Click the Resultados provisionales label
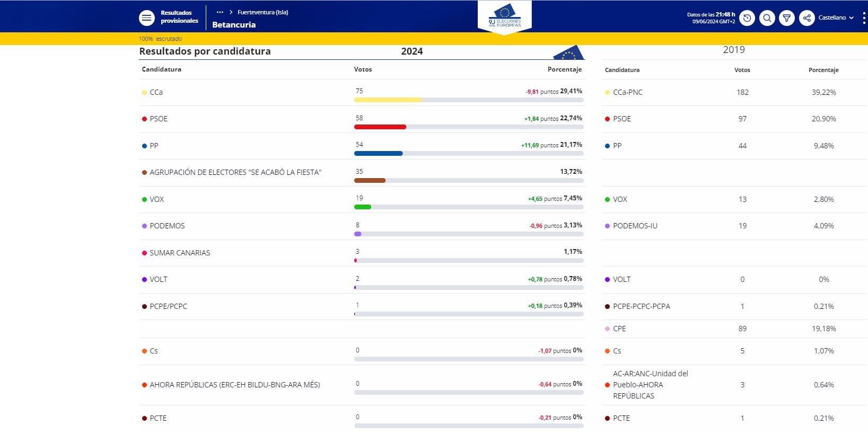This screenshot has width=868, height=434. click(x=179, y=17)
